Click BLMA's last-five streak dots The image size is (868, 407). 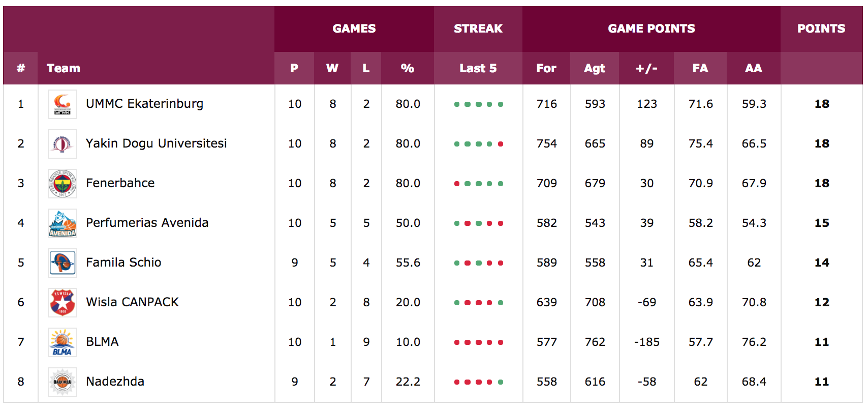pyautogui.click(x=479, y=342)
